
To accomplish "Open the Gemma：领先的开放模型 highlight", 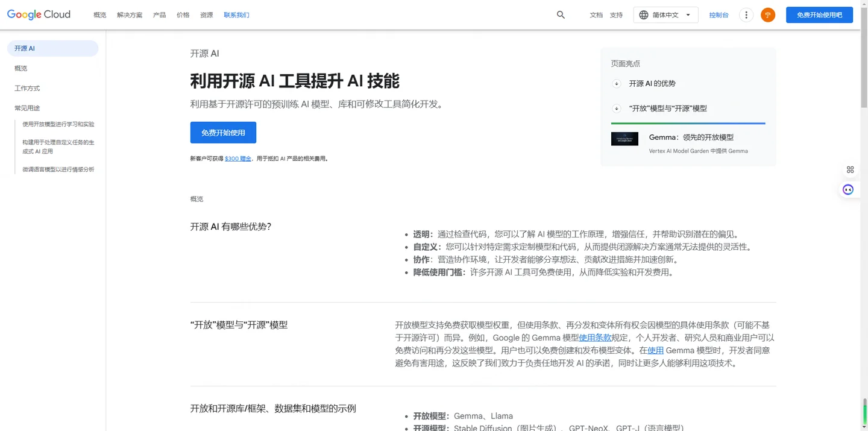I will tap(691, 137).
